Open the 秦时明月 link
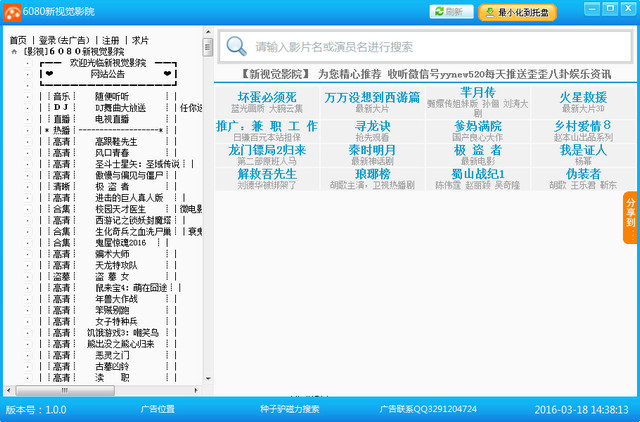The image size is (640, 422). pyautogui.click(x=372, y=150)
